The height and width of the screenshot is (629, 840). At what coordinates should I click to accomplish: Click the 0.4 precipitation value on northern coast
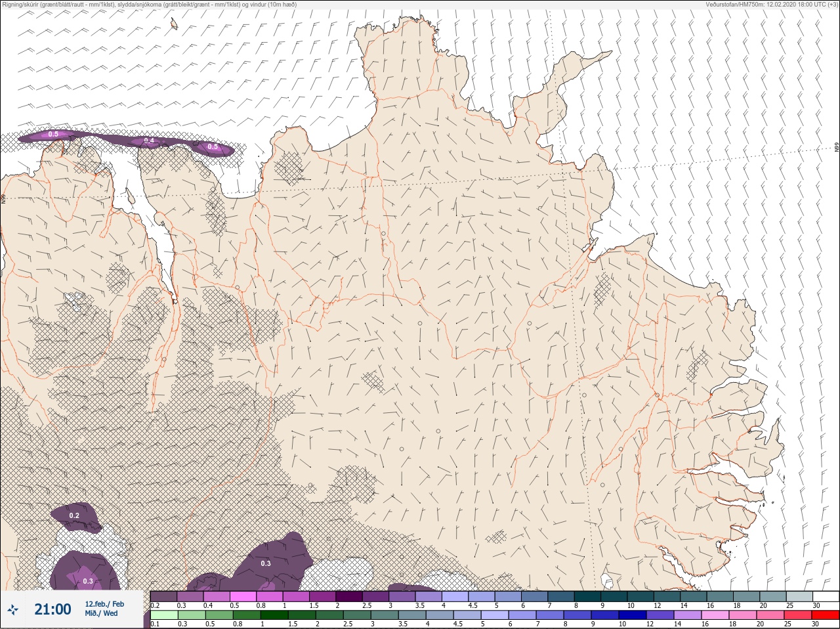click(x=149, y=141)
